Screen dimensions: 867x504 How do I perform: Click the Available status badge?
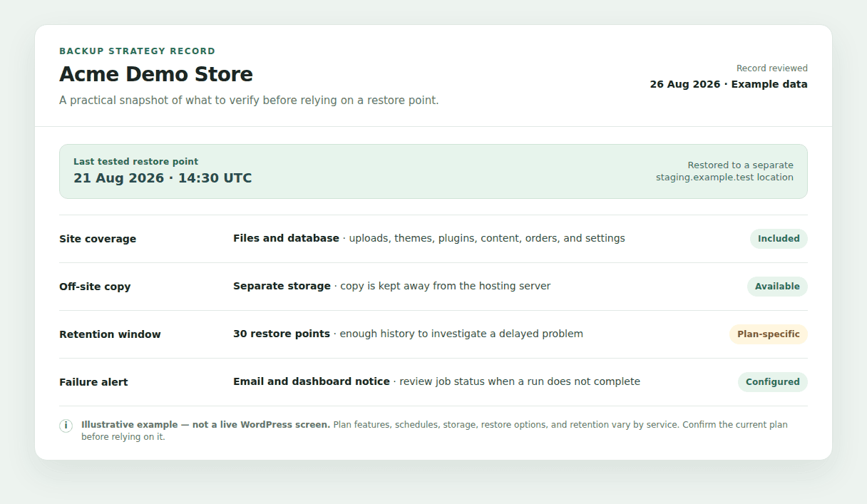point(777,287)
